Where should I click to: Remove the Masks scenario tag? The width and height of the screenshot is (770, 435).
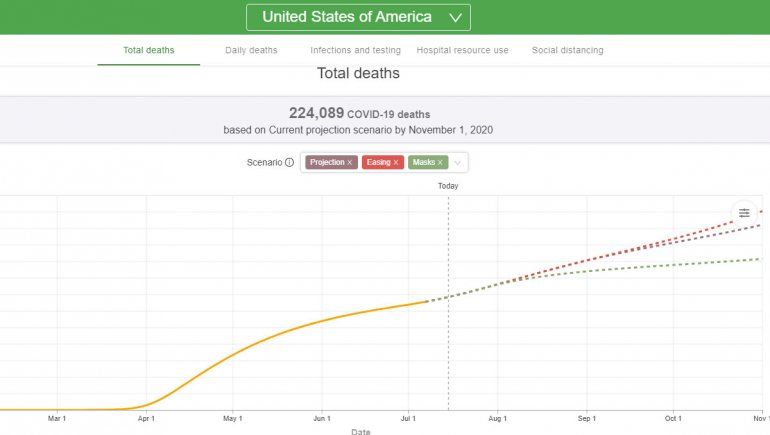(440, 162)
